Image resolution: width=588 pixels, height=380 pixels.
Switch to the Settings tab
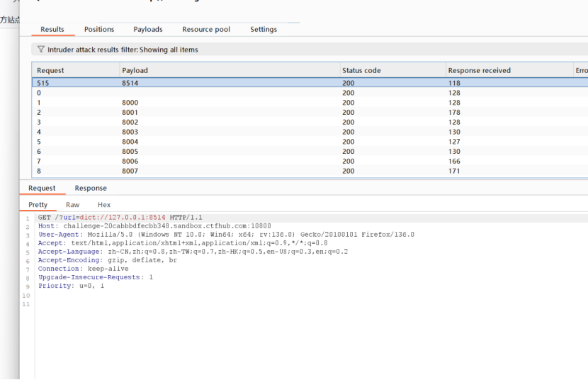point(264,29)
